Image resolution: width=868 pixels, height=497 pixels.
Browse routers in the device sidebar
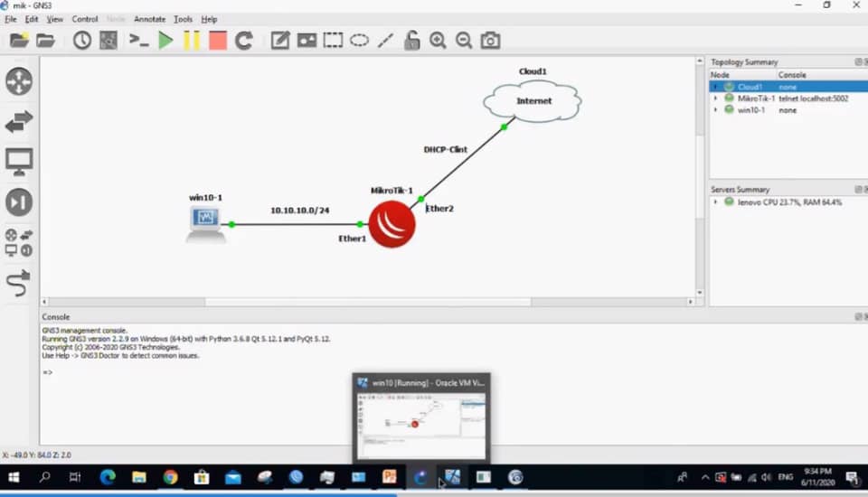(x=19, y=81)
